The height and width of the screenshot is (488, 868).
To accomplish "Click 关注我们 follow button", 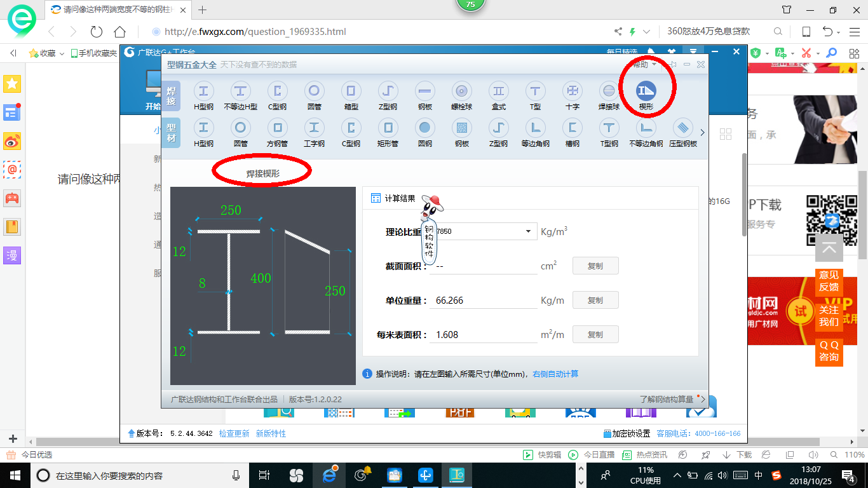I will pyautogui.click(x=829, y=316).
